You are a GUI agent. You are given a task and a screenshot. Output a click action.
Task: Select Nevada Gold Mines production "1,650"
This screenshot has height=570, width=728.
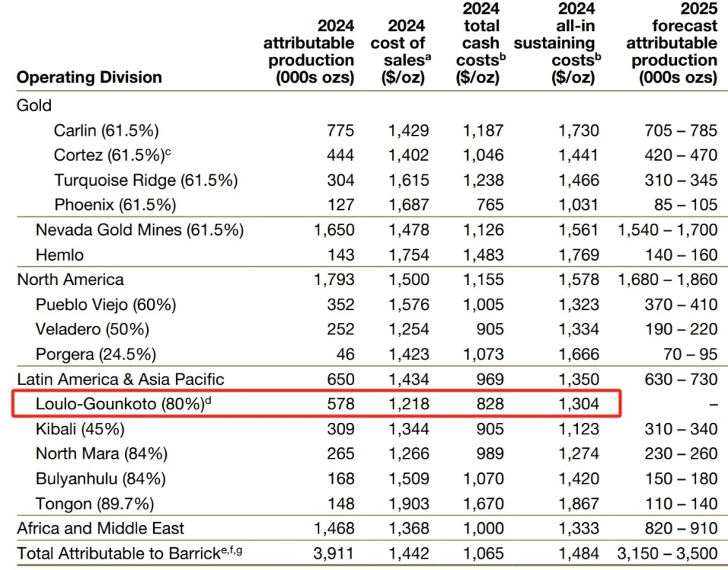pyautogui.click(x=334, y=230)
